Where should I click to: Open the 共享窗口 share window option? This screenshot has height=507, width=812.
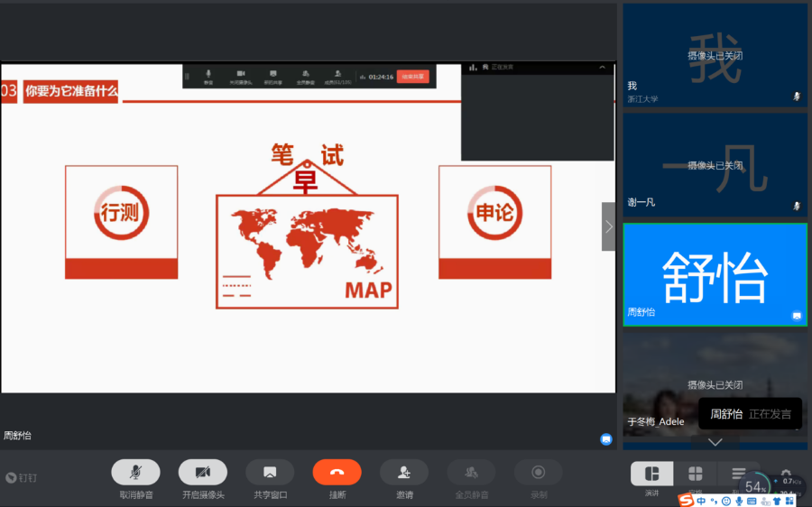pos(269,472)
